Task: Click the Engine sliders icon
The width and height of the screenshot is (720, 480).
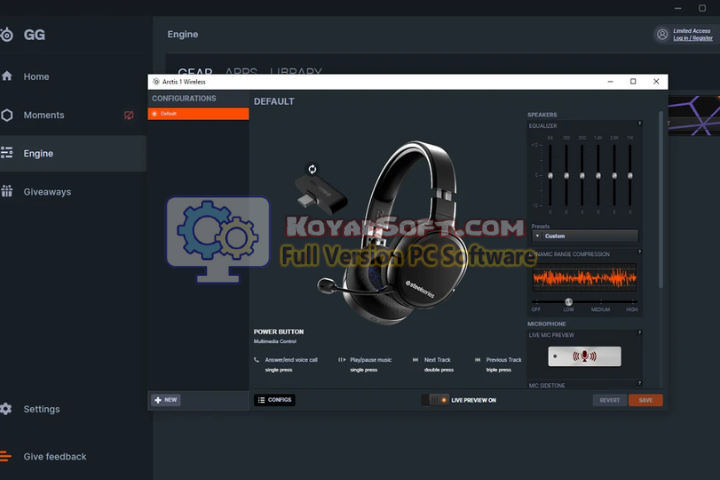Action: (7, 152)
